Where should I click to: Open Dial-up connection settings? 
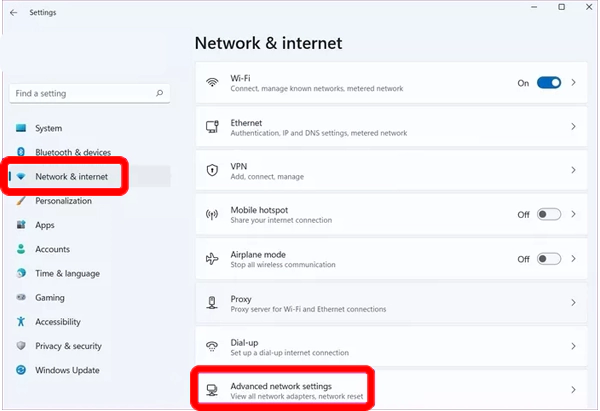pos(391,347)
